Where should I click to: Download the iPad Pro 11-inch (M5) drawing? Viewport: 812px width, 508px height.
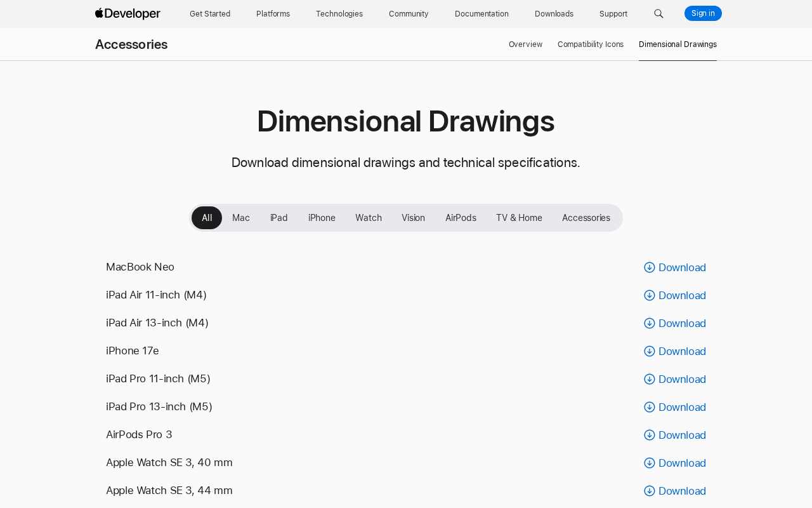675,379
